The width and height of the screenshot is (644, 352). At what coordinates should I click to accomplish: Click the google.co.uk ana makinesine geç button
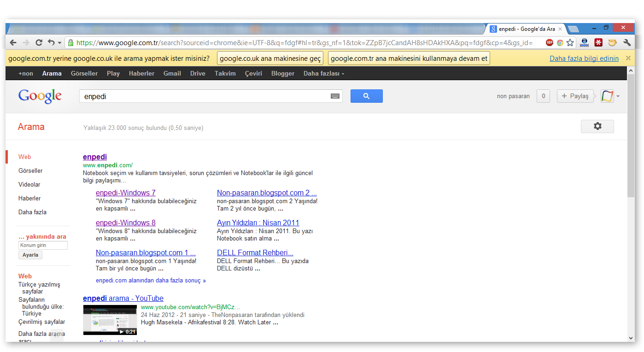click(270, 59)
